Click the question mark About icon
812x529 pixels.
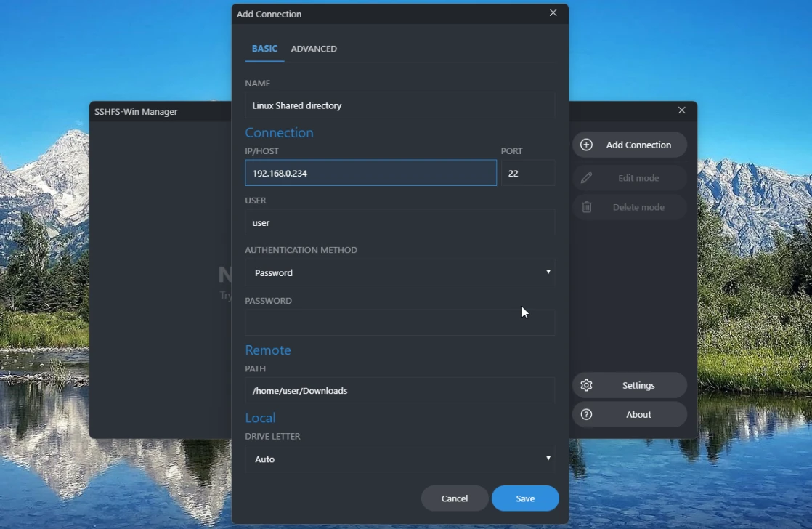(587, 415)
